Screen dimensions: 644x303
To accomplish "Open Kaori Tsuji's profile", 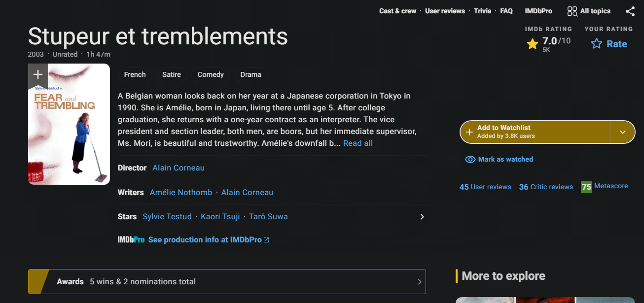I will pyautogui.click(x=220, y=217).
